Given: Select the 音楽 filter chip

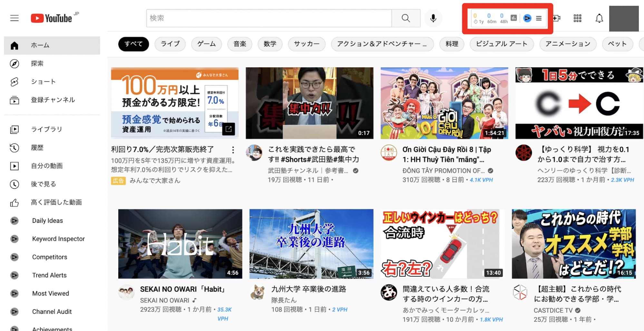Looking at the screenshot, I should click(x=239, y=44).
